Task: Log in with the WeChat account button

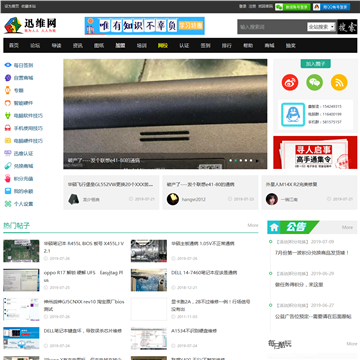Action: [293, 7]
